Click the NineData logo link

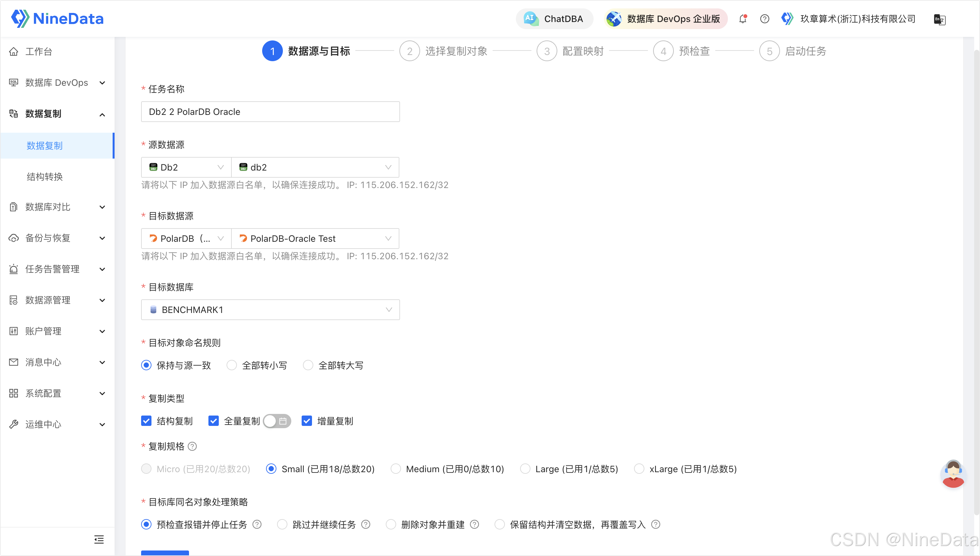coord(57,18)
